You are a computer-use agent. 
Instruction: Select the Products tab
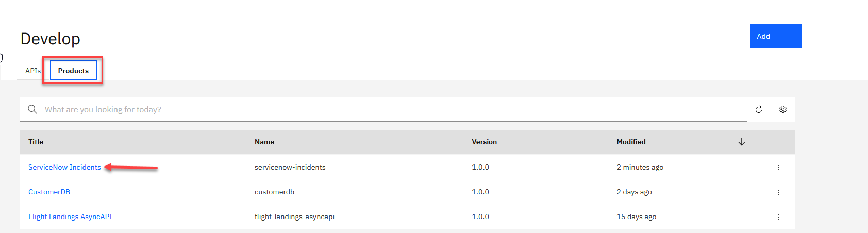pyautogui.click(x=73, y=71)
